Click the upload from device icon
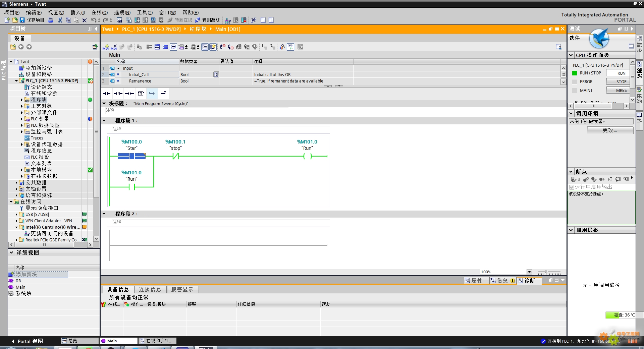This screenshot has width=644, height=349. click(x=145, y=20)
